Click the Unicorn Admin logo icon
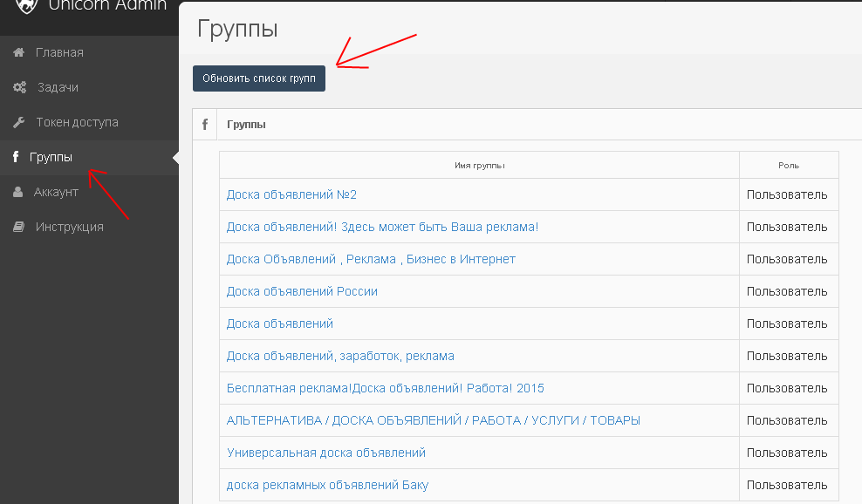The width and height of the screenshot is (862, 504). click(27, 5)
